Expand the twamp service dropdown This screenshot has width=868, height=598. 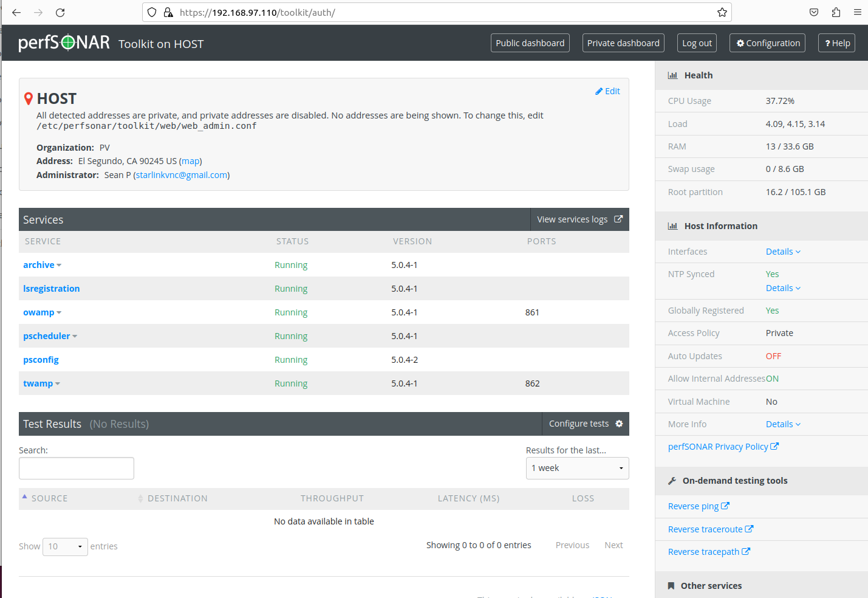pos(58,383)
